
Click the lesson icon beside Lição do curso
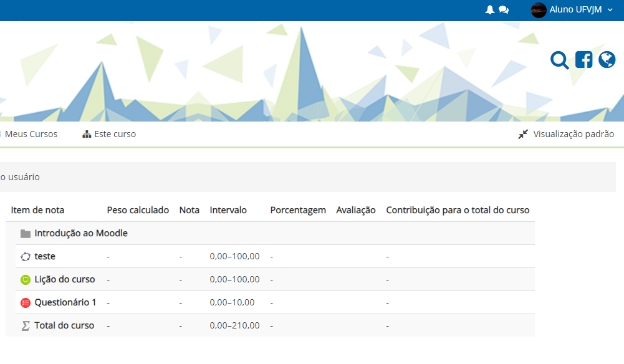point(26,279)
